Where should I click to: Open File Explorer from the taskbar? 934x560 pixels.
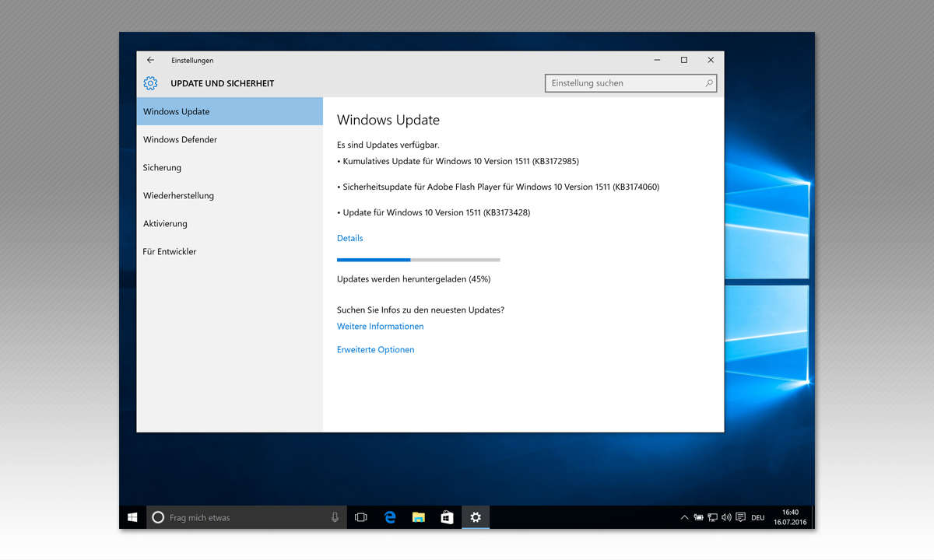pos(419,517)
